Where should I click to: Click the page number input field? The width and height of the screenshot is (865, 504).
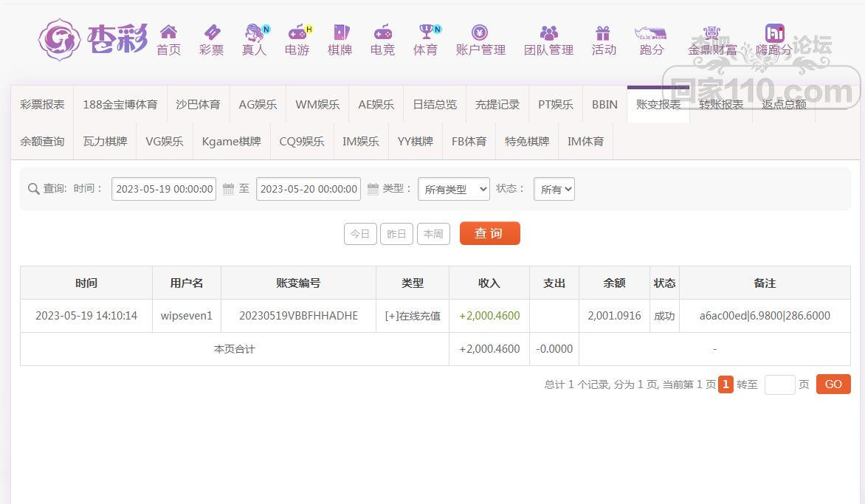[779, 384]
